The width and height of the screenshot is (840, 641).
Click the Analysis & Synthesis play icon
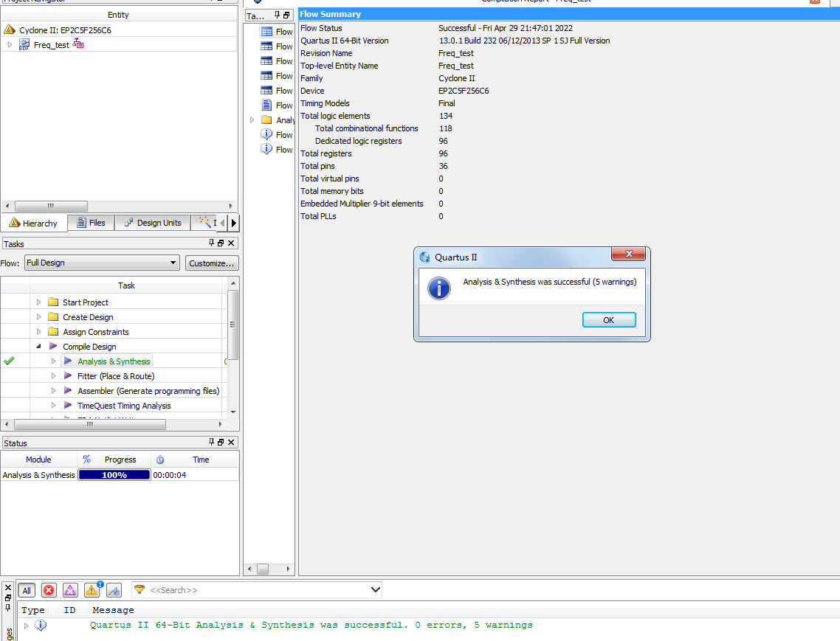pyautogui.click(x=68, y=361)
